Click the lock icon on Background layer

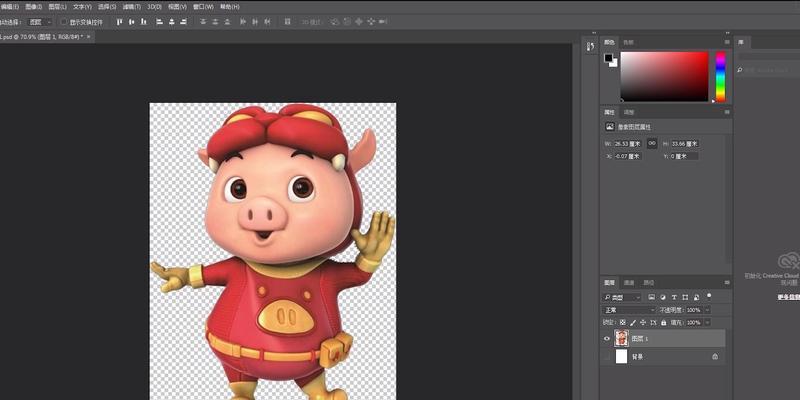tap(715, 357)
